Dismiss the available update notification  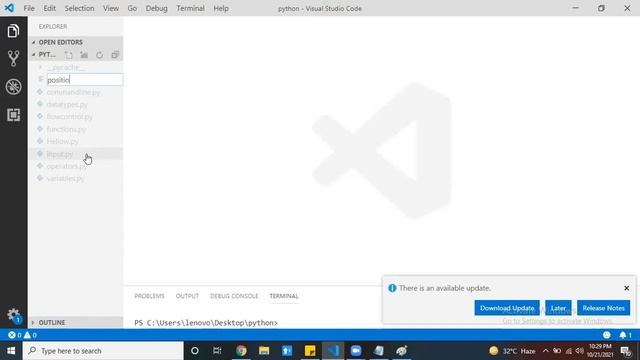627,288
